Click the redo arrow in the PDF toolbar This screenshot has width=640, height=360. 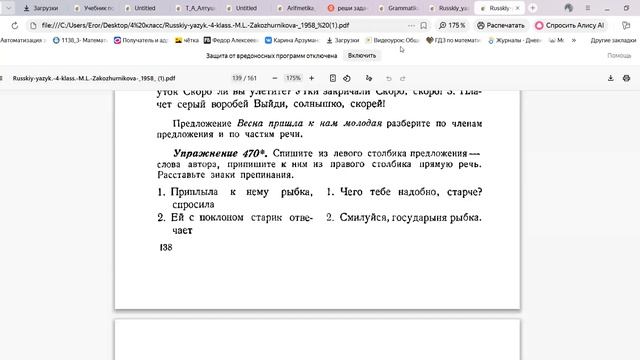(403, 78)
